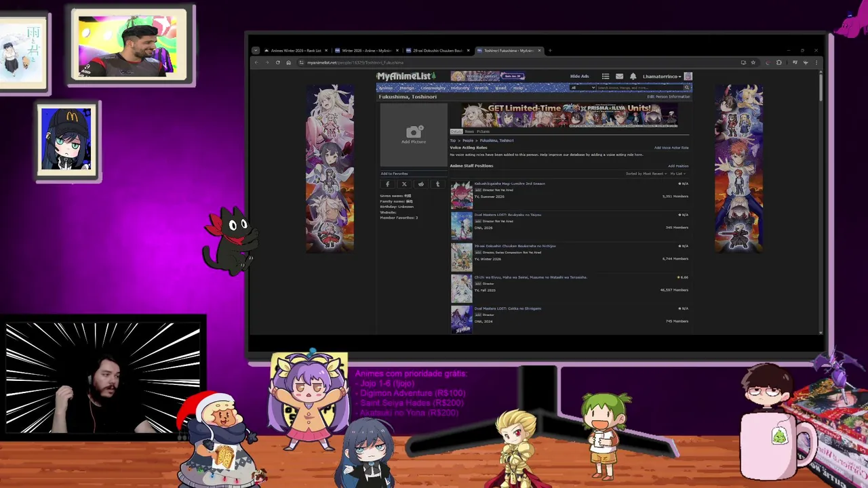868x488 pixels.
Task: Open the MyAnimeList notifications bell
Action: pos(633,77)
